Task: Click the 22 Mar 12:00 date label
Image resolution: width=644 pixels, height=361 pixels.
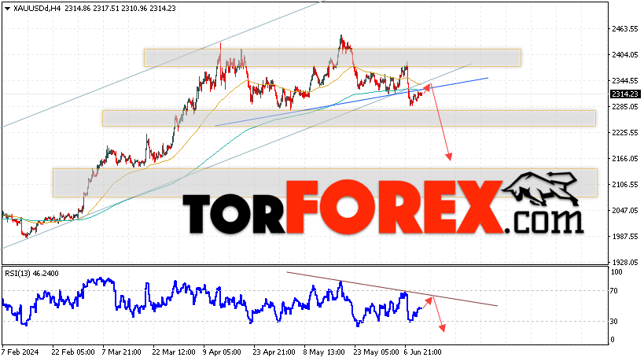Action: pos(174,352)
